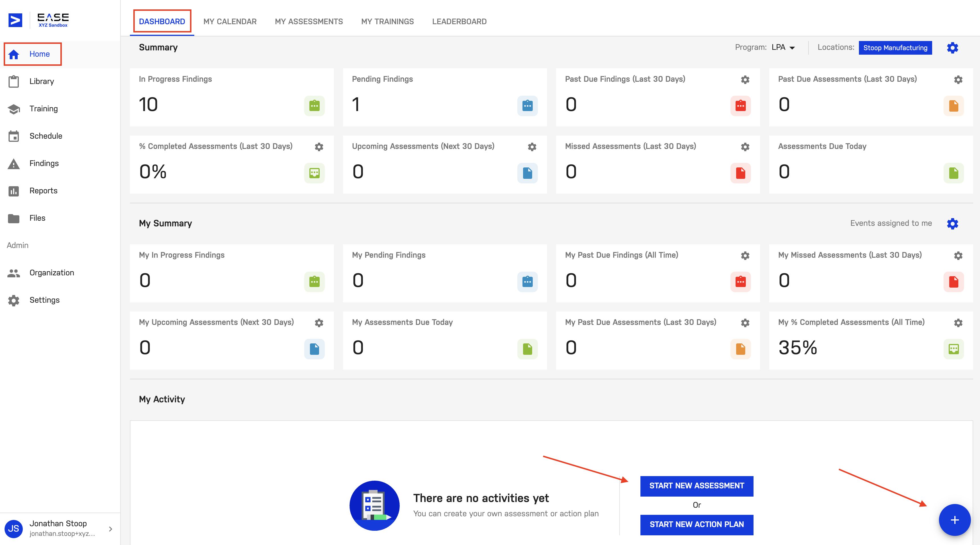Click gear on My Upcoming Assessments card

[x=319, y=323]
